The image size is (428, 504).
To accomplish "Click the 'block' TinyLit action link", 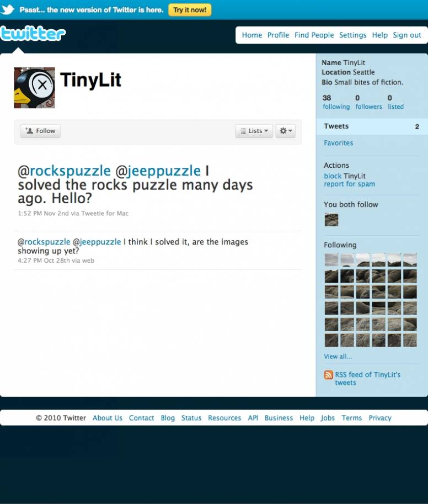I will [x=333, y=176].
